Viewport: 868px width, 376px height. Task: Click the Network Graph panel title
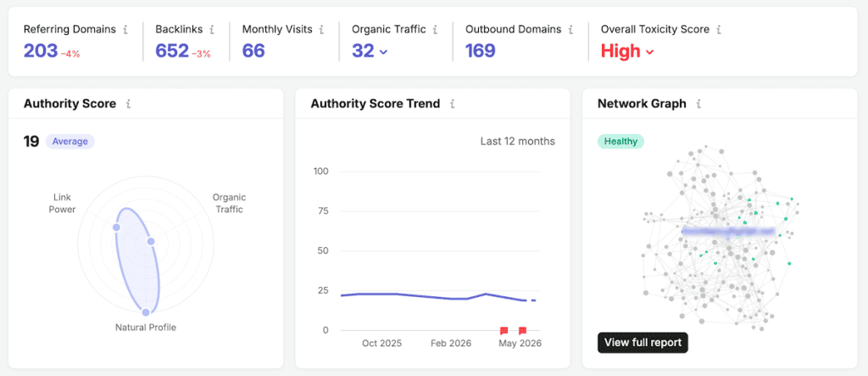pos(643,104)
